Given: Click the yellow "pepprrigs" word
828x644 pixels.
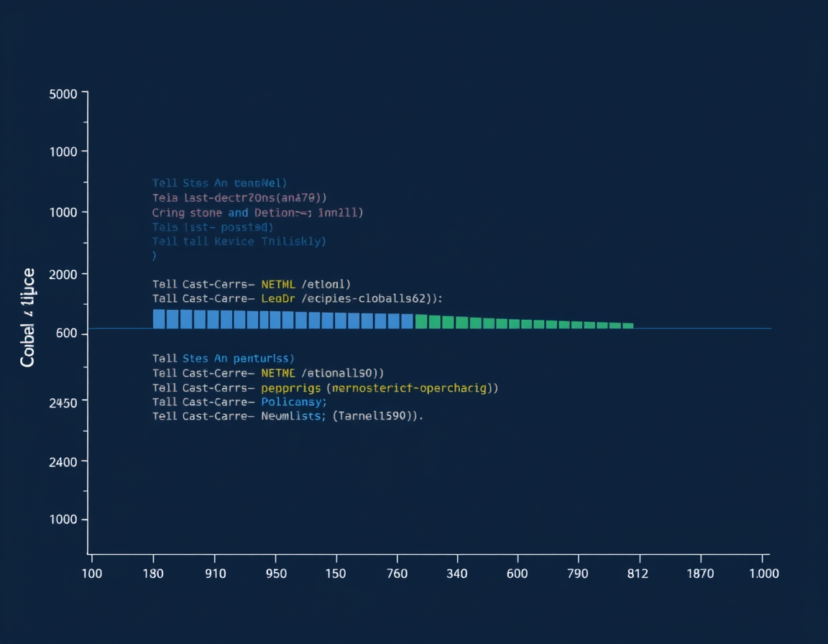Looking at the screenshot, I should 291,389.
